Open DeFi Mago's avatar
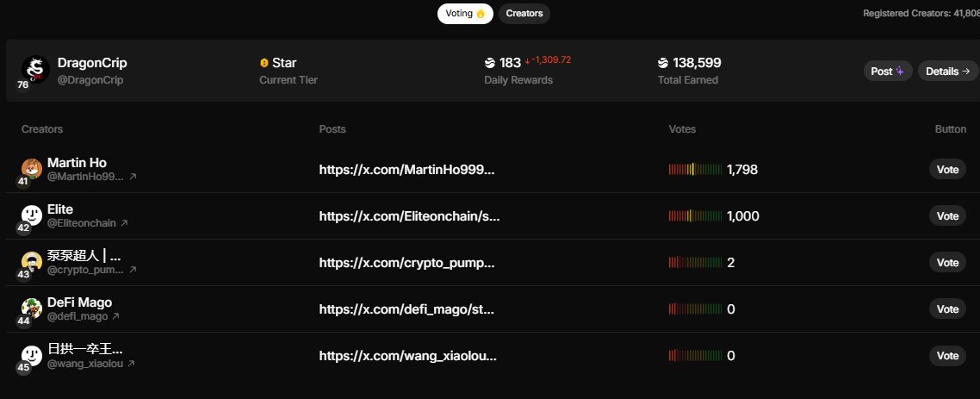 32,309
